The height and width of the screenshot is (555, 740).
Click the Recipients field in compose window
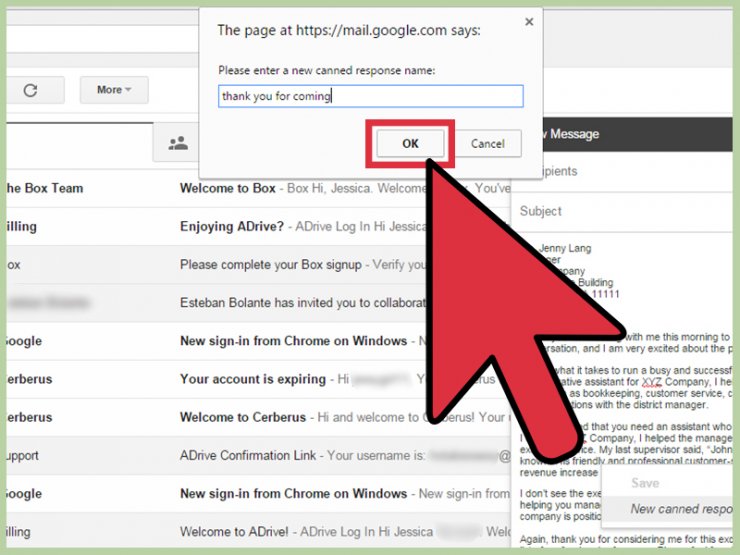click(620, 172)
